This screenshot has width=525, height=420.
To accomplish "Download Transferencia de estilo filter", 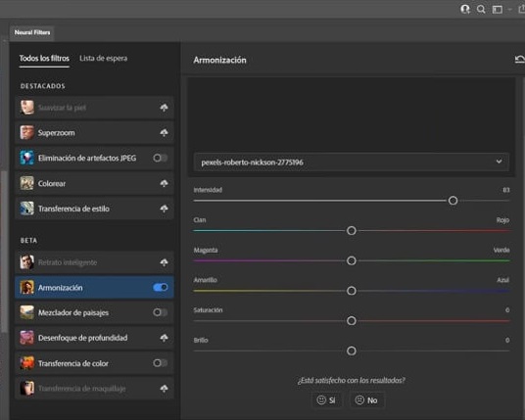I will click(164, 209).
